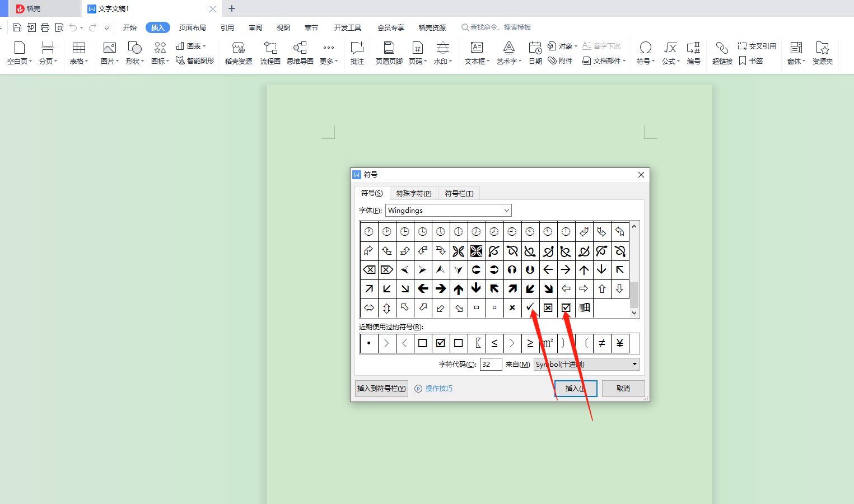Open the flowchart (流程图) tool

270,53
